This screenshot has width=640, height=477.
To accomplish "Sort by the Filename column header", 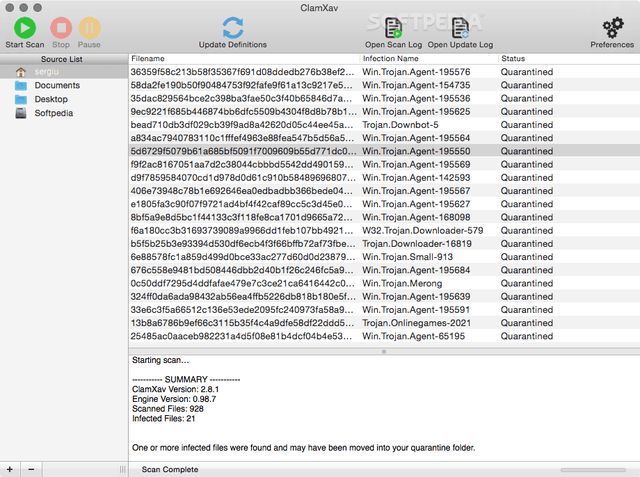I will tap(244, 58).
